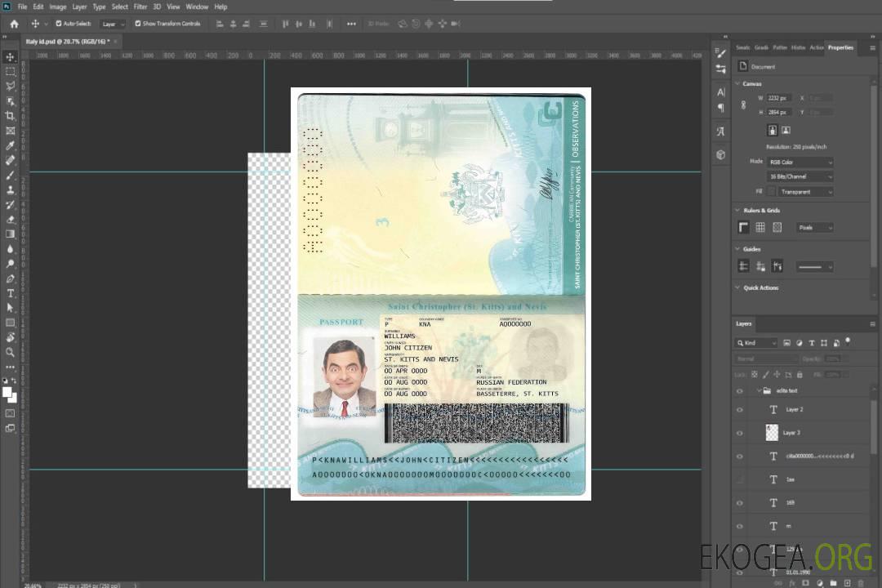The image size is (882, 588).
Task: Hide the '169' text layer
Action: pyautogui.click(x=740, y=503)
